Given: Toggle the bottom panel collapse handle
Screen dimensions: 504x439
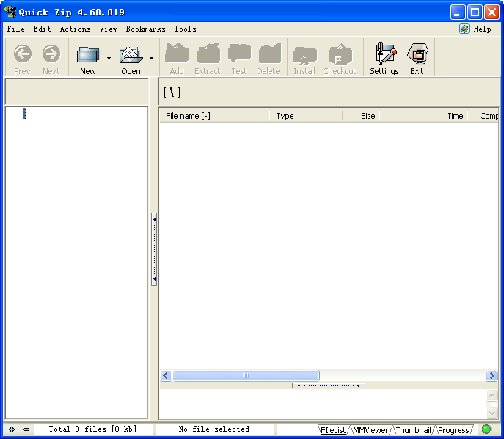Looking at the screenshot, I should [x=329, y=385].
